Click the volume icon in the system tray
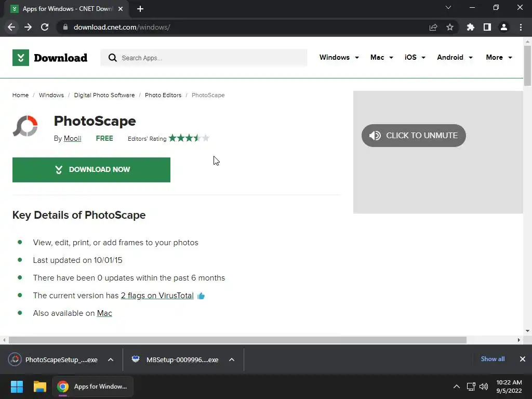The image size is (532, 399). tap(484, 387)
